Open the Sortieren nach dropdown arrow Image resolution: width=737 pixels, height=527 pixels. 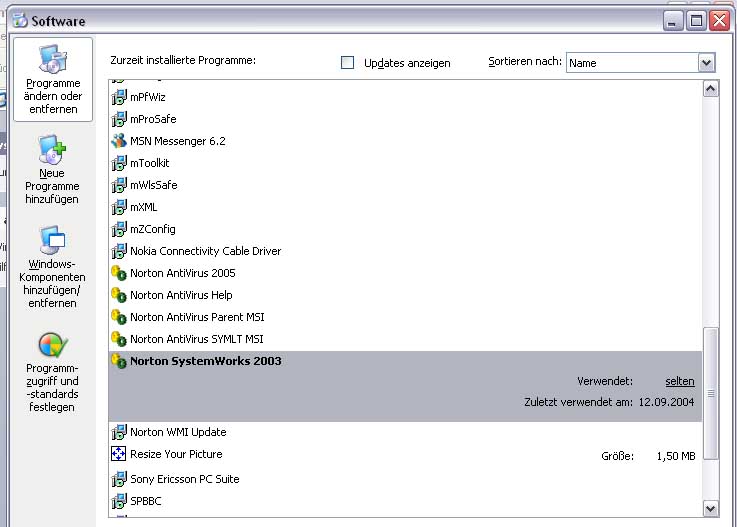(706, 63)
